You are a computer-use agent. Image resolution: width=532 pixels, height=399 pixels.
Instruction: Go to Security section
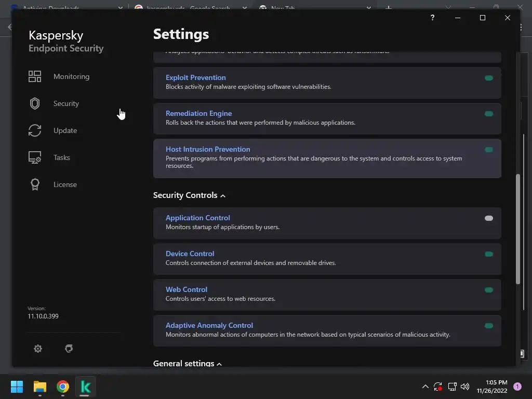tap(66, 103)
